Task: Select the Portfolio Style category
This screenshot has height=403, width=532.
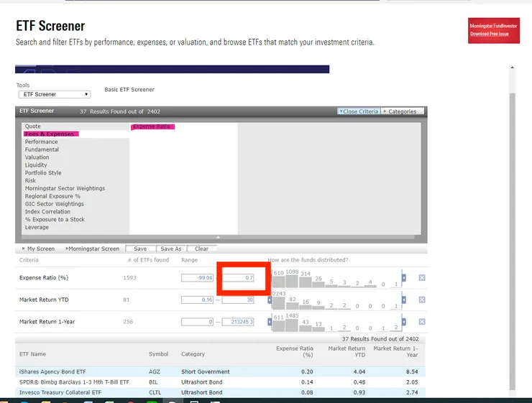Action: [43, 173]
